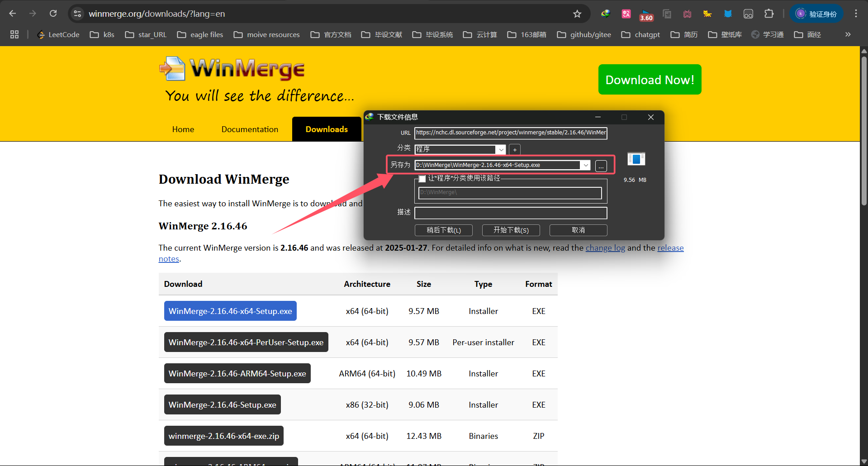Go to the Home tab
This screenshot has width=868, height=466.
[183, 129]
